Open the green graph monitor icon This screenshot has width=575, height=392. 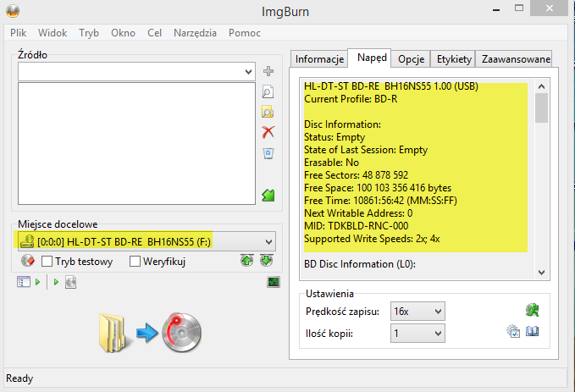point(274,282)
